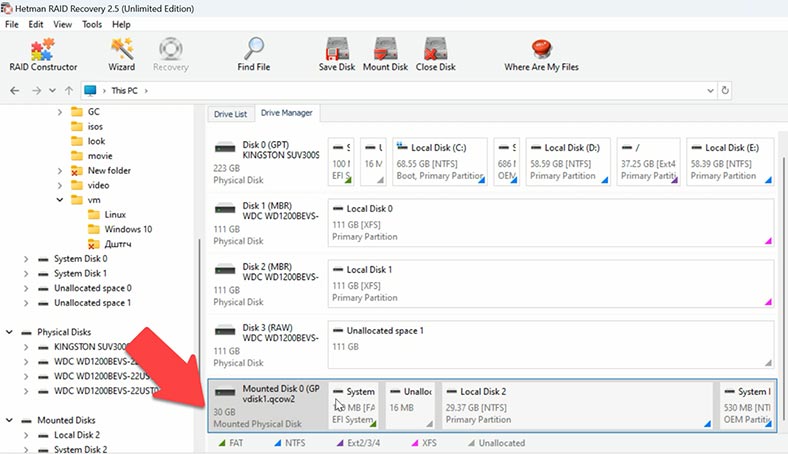Select Disk 1 WDC drive icon
This screenshot has height=454, width=788.
pyautogui.click(x=225, y=209)
